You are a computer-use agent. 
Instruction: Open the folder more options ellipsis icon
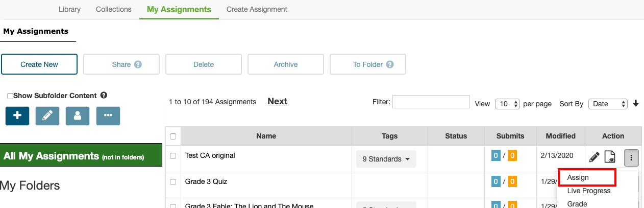click(108, 116)
